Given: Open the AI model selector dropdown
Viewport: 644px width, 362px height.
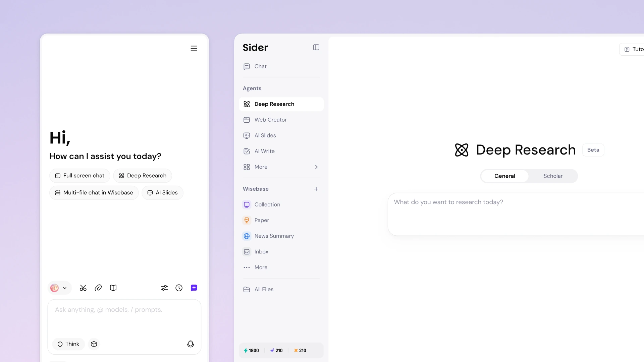Looking at the screenshot, I should coord(59,288).
